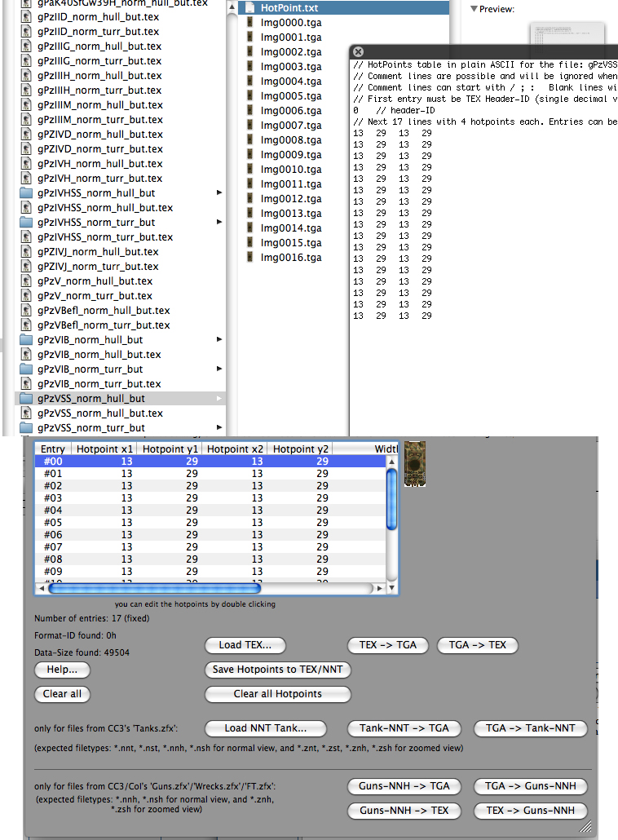
Task: Open the Help... dialog
Action: click(x=62, y=669)
